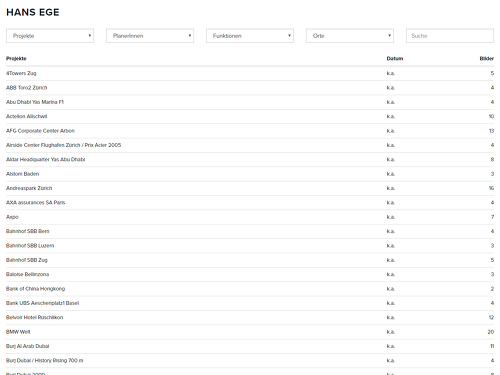This screenshot has height=375, width=500.
Task: Open the Bahnhof SBB Luzern project
Action: [x=30, y=245]
